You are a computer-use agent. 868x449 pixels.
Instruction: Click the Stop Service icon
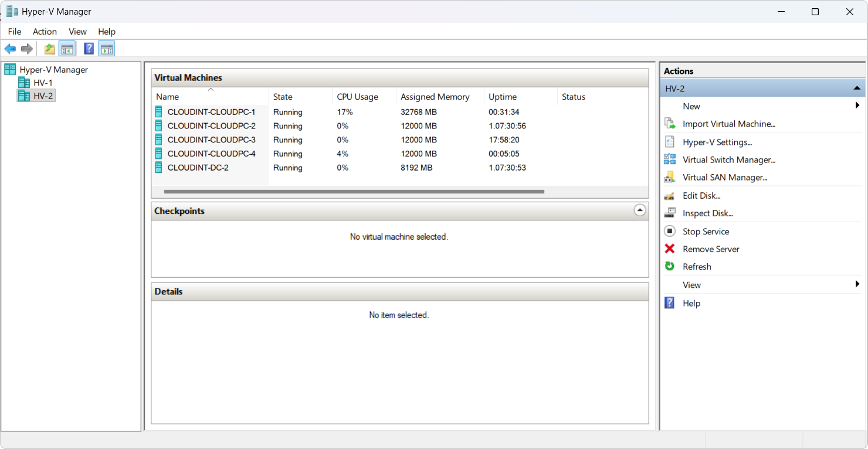click(670, 231)
